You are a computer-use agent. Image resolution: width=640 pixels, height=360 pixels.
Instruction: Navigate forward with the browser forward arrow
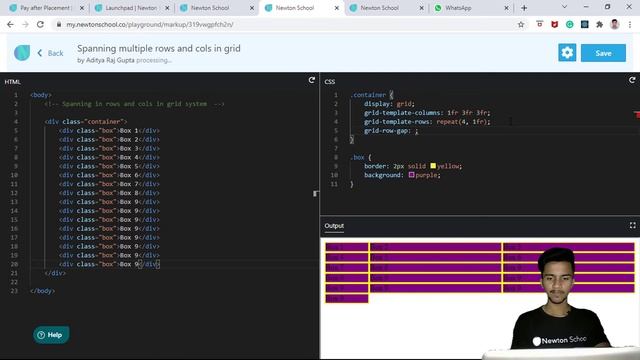point(25,24)
